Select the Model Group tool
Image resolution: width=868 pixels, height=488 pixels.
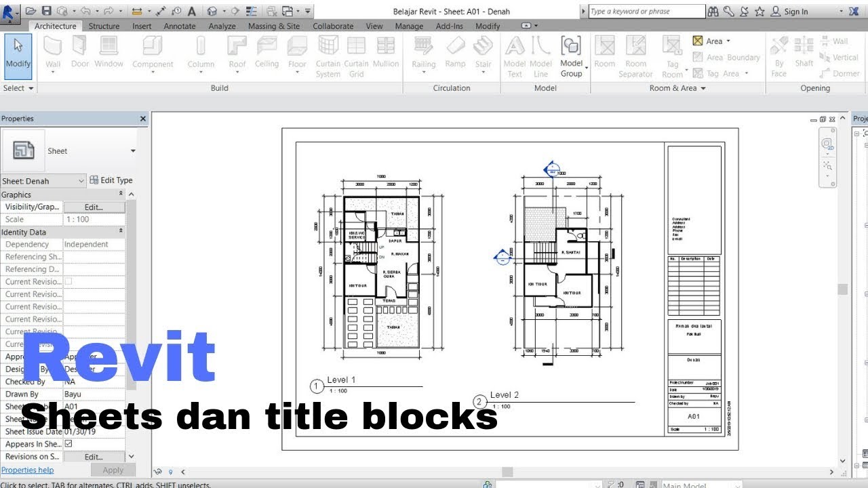pos(571,56)
